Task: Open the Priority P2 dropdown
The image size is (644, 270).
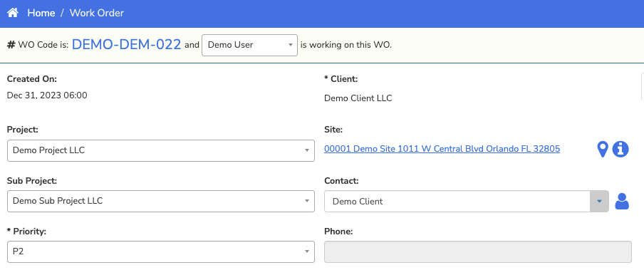Action: point(161,251)
